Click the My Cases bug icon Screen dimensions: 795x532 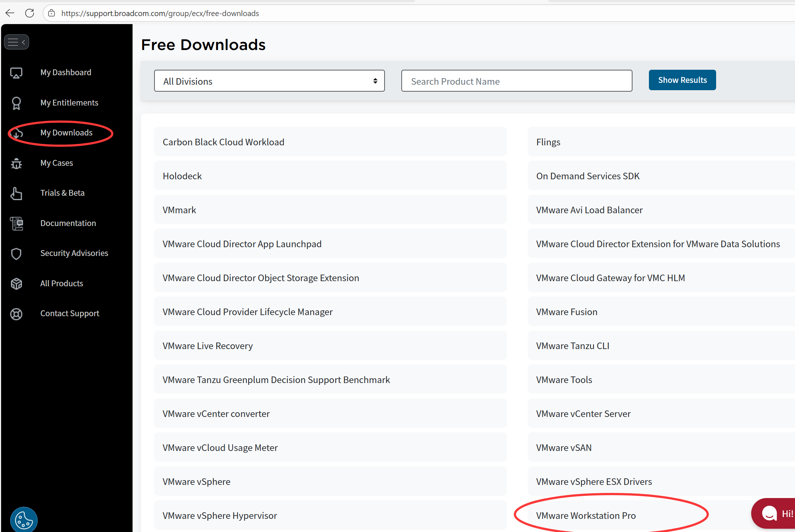(16, 163)
